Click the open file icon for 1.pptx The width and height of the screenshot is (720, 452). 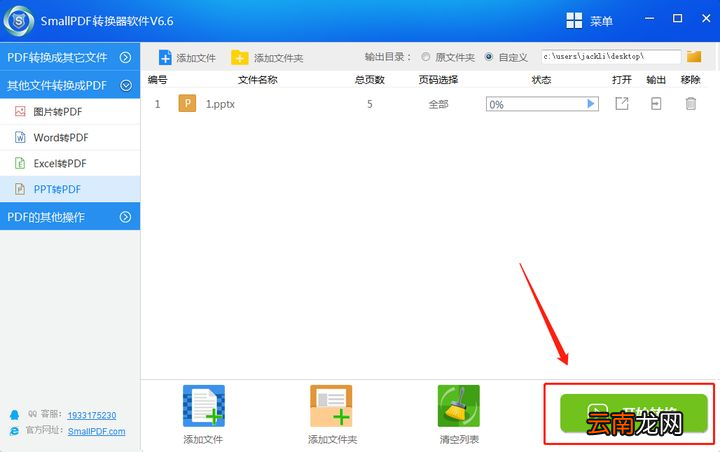[621, 103]
